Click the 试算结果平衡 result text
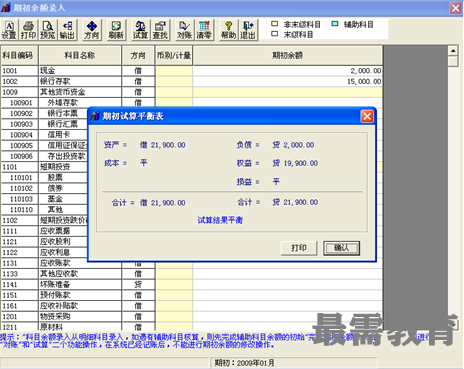Screen dimensions: 464x369 (220, 220)
